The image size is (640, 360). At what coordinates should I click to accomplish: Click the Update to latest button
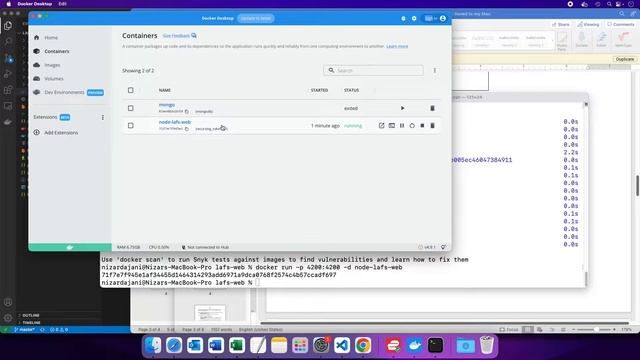(x=256, y=18)
